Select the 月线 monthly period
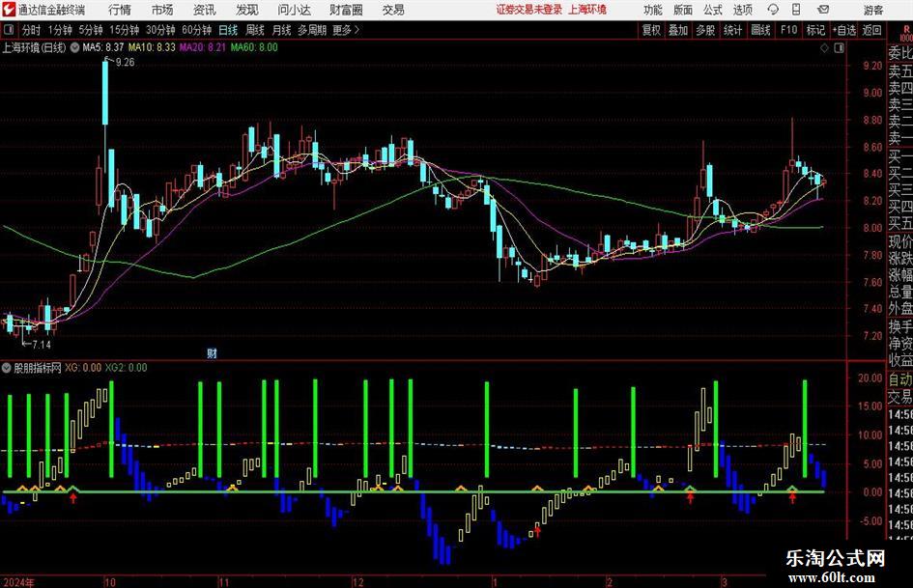Image resolution: width=913 pixels, height=588 pixels. click(282, 30)
